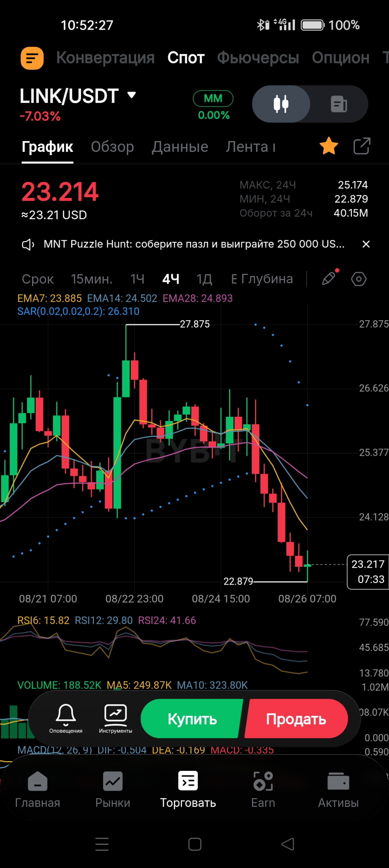The height and width of the screenshot is (868, 389).
Task: Tap the 22.879 low marker on chart
Action: tap(238, 581)
